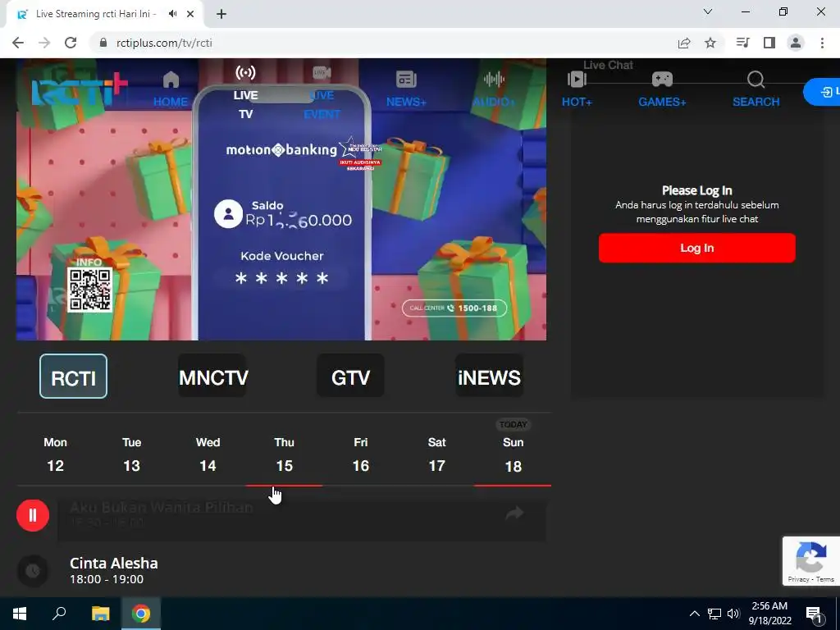The width and height of the screenshot is (840, 630).
Task: Open the network tray icon
Action: click(714, 614)
